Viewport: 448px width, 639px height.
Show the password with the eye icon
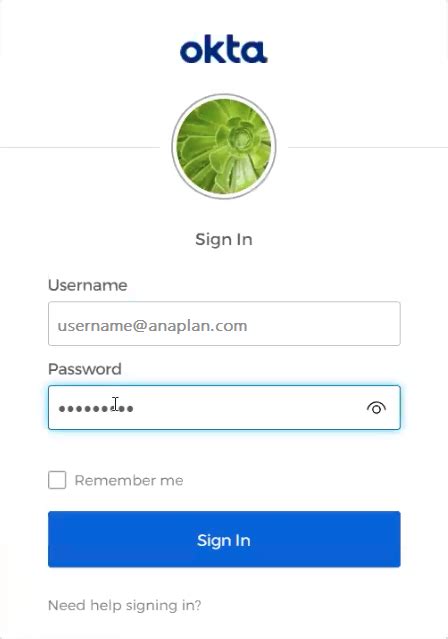(x=376, y=408)
